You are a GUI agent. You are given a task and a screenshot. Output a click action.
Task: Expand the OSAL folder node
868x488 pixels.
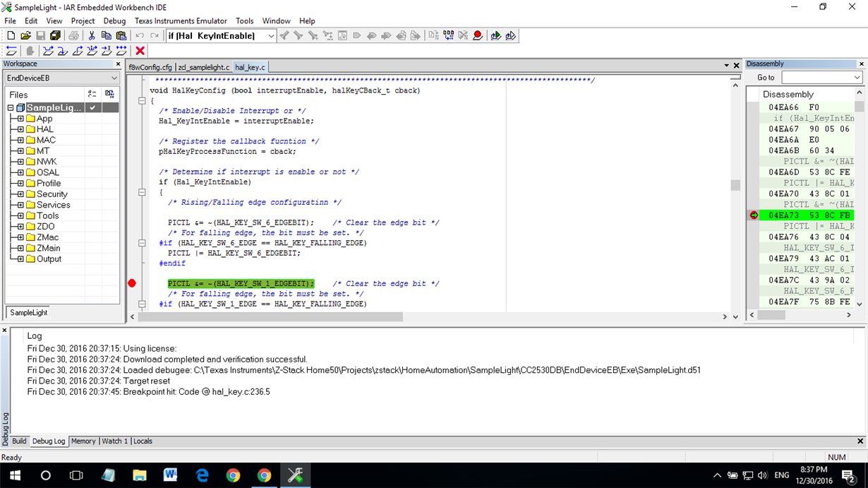(20, 172)
